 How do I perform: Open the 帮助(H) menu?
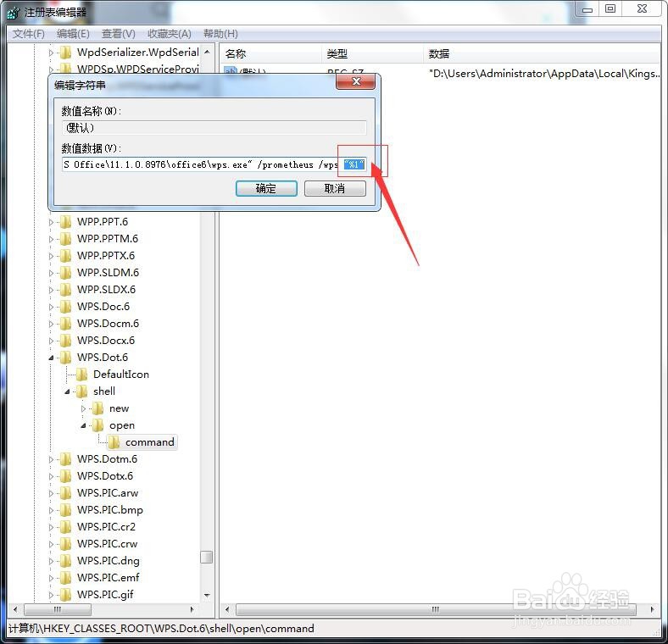[x=220, y=34]
